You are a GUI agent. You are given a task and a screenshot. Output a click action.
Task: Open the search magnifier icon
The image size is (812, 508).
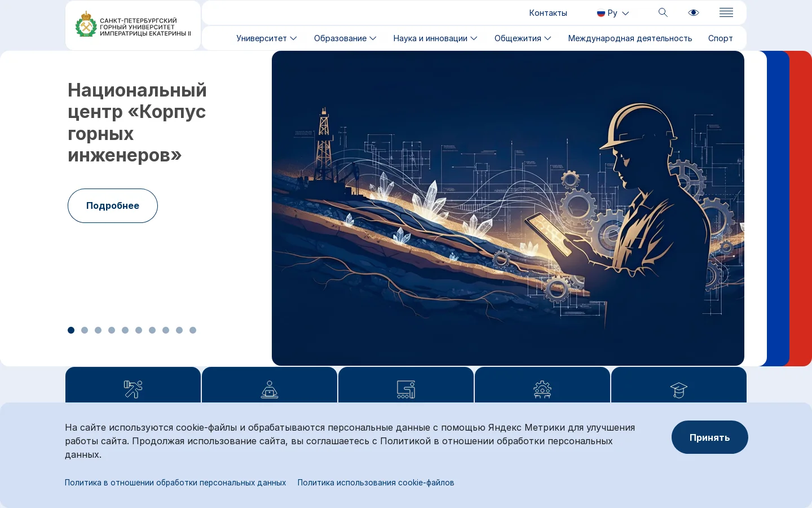point(663,12)
